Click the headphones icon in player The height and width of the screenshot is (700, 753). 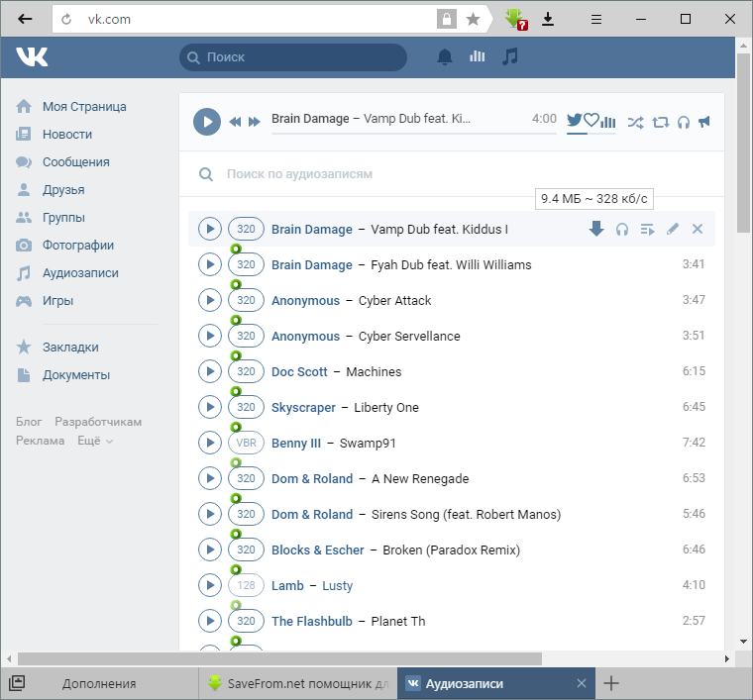[x=684, y=123]
